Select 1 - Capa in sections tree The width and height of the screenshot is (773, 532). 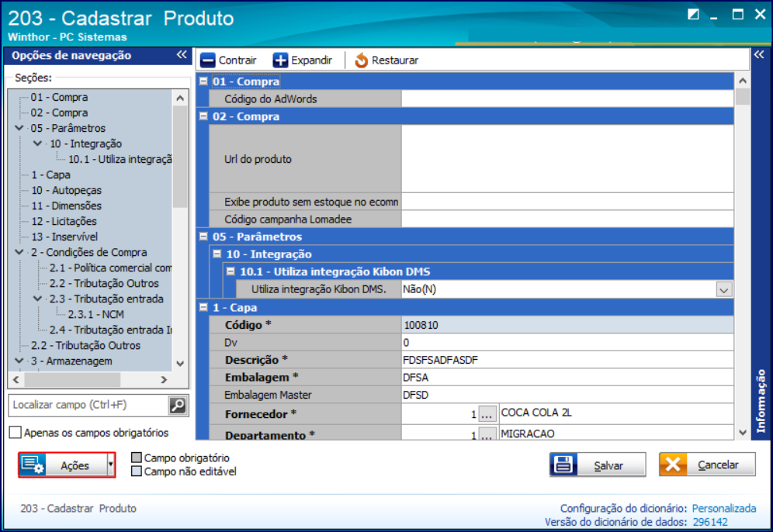(50, 174)
